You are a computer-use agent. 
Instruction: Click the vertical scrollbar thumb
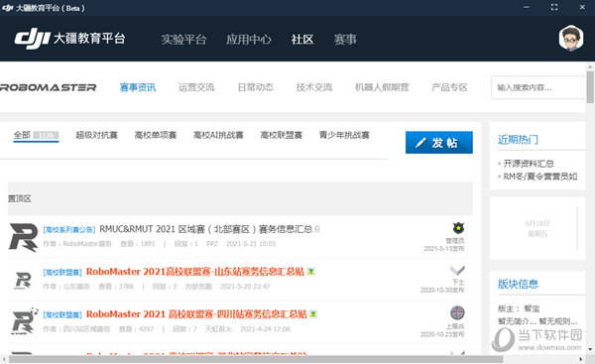(590, 86)
